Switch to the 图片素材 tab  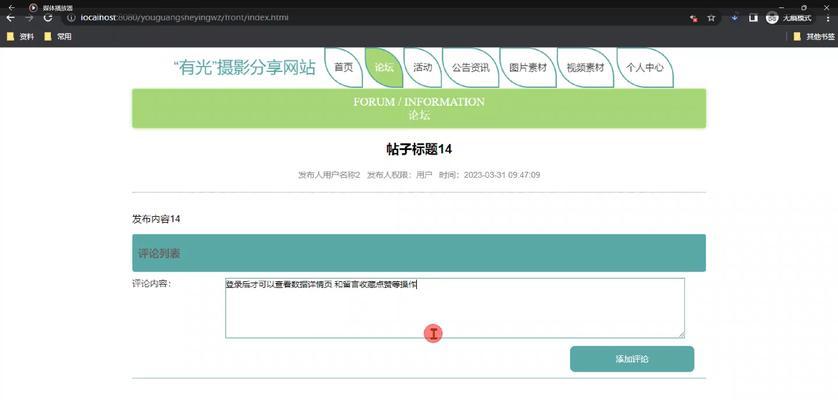coord(528,68)
